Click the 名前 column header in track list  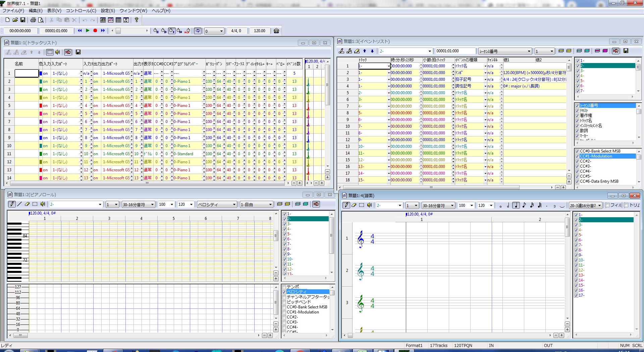point(19,64)
